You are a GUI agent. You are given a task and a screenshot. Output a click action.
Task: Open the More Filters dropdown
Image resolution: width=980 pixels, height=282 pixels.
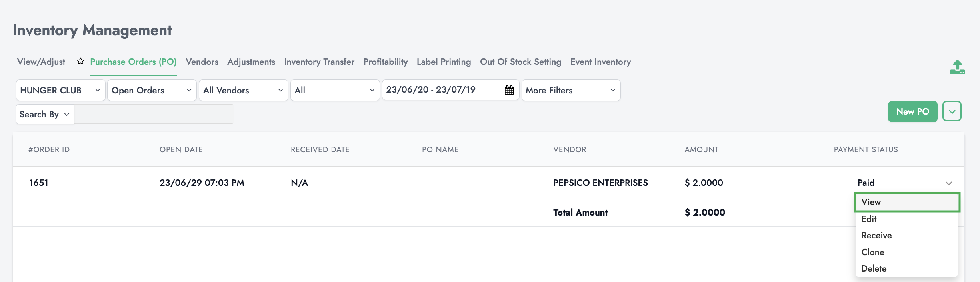pos(570,90)
